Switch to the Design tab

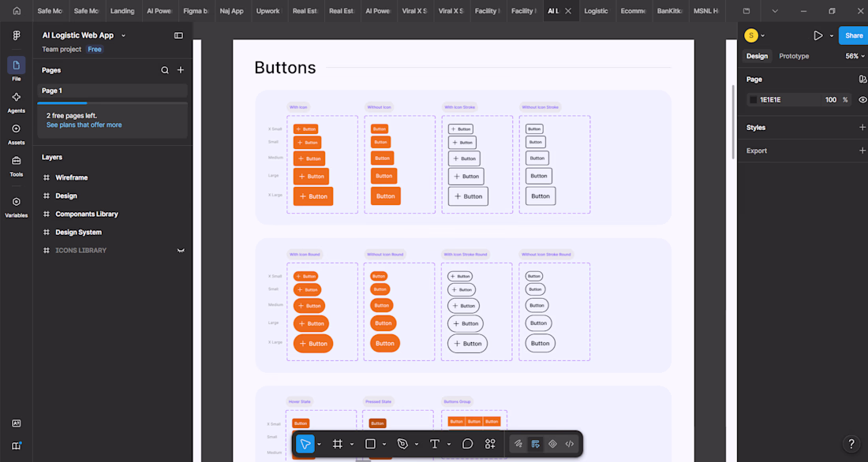[757, 56]
